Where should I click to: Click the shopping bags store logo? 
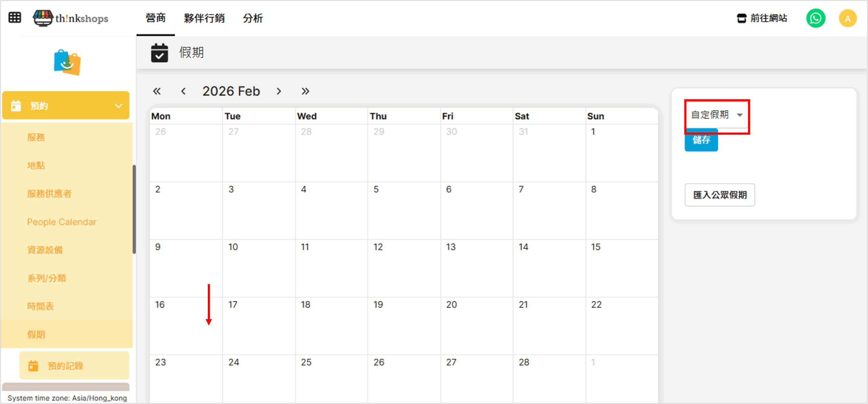(x=67, y=62)
